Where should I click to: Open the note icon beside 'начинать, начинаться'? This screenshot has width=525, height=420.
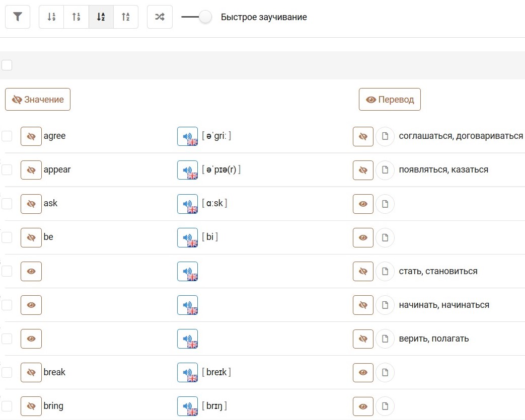(385, 305)
